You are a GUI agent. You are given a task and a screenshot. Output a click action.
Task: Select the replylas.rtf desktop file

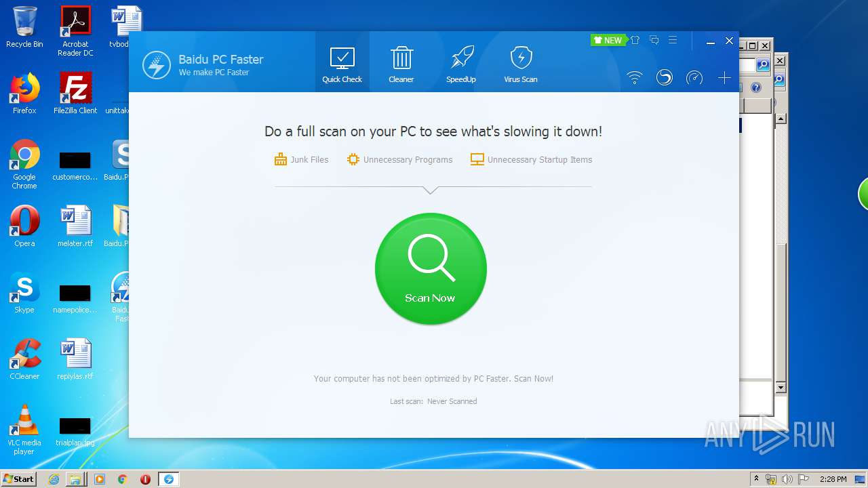coord(75,359)
